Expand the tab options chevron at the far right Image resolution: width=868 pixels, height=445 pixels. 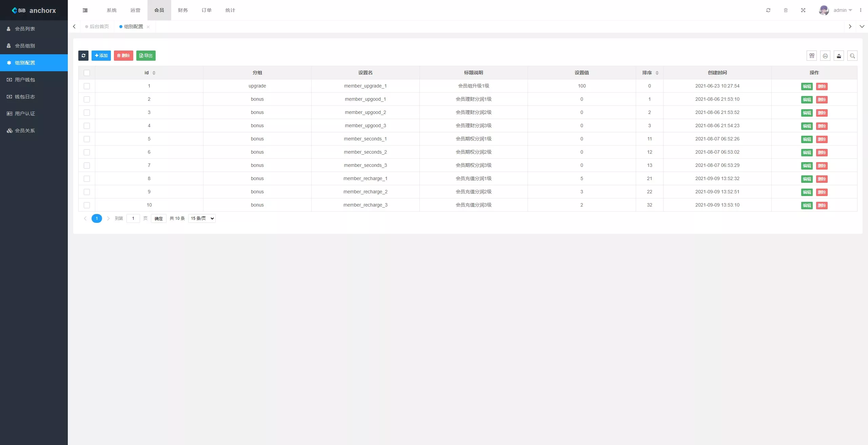coord(862,26)
